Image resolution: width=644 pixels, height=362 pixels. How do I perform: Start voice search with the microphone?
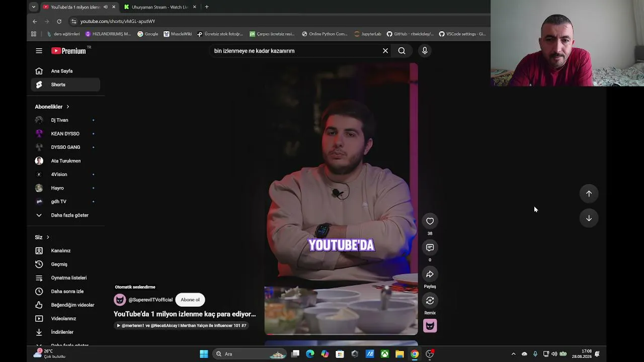(425, 51)
